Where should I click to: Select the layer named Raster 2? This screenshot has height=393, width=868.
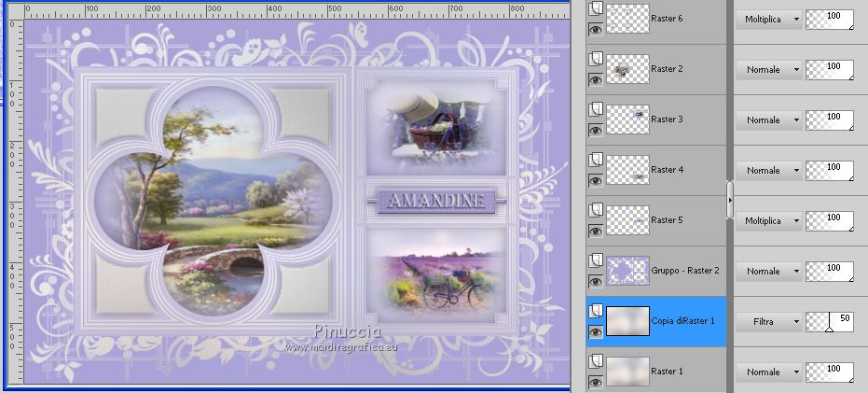tap(667, 69)
